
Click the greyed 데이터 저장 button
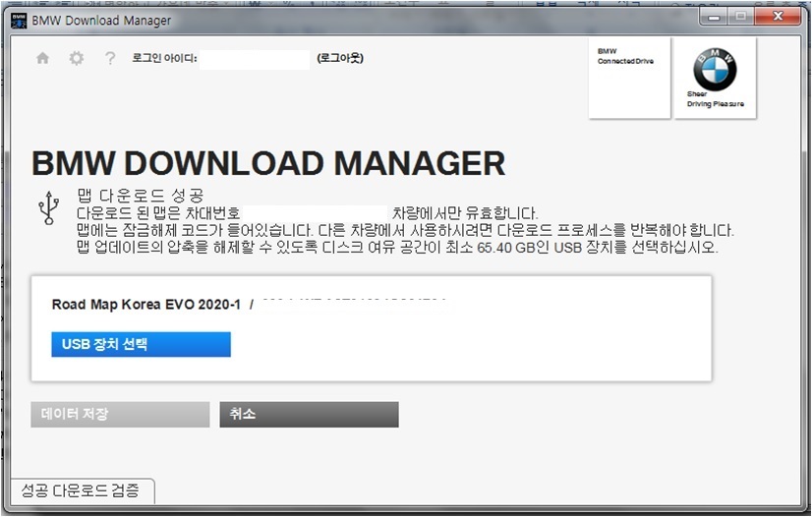tap(120, 415)
